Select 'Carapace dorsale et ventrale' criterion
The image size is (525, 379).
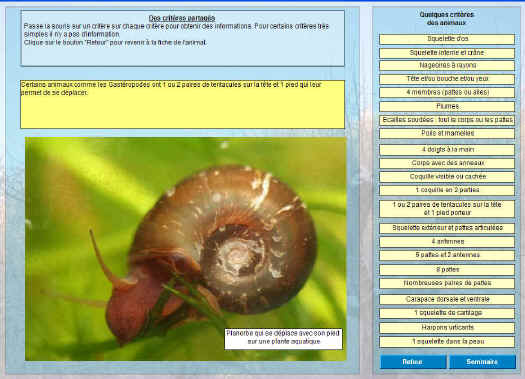coord(447,299)
